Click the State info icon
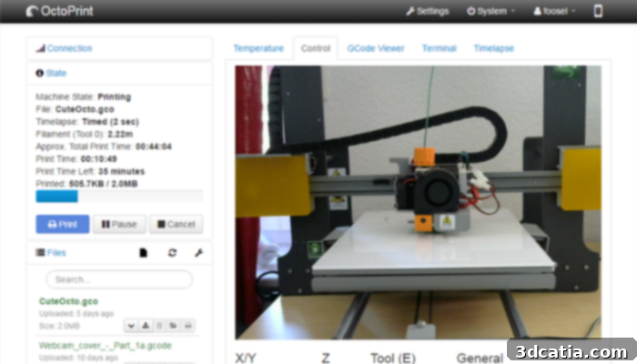Viewport: 637px width, 364px height. (39, 73)
